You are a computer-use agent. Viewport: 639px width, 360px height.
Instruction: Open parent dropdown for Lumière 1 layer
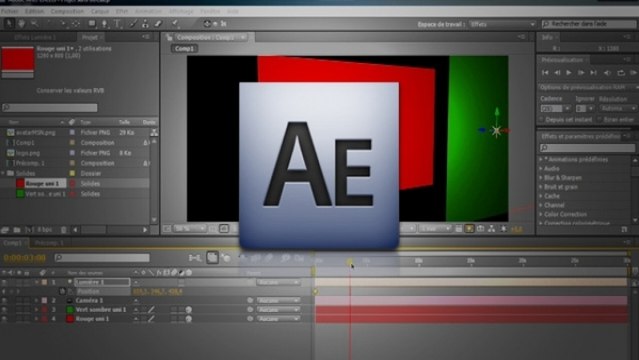(278, 282)
